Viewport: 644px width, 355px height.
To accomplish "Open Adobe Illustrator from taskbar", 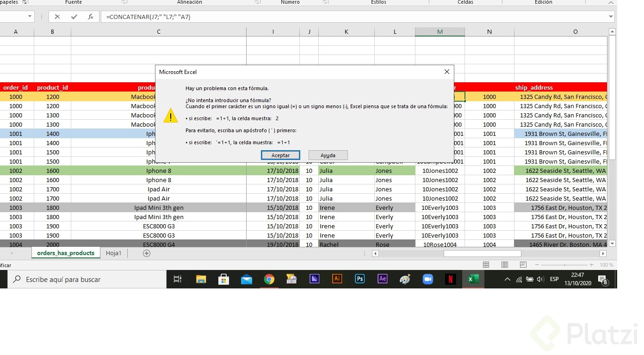I will pyautogui.click(x=337, y=279).
